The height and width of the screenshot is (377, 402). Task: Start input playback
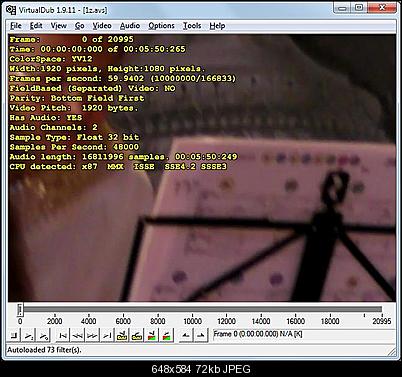point(29,335)
